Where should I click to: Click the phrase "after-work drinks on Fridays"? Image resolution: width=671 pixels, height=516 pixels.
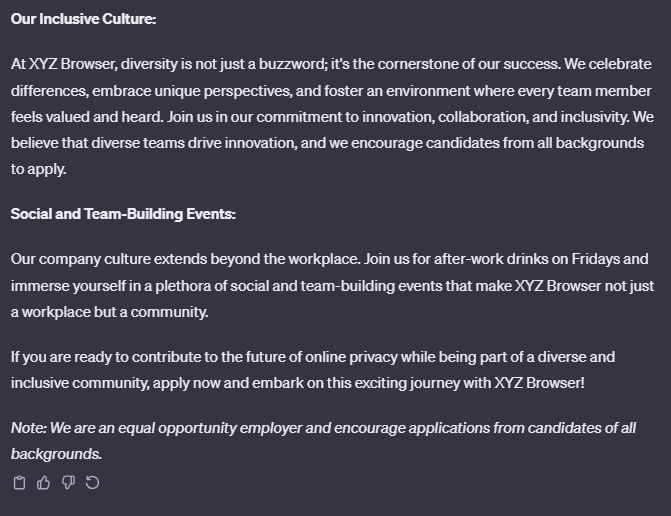[528, 259]
